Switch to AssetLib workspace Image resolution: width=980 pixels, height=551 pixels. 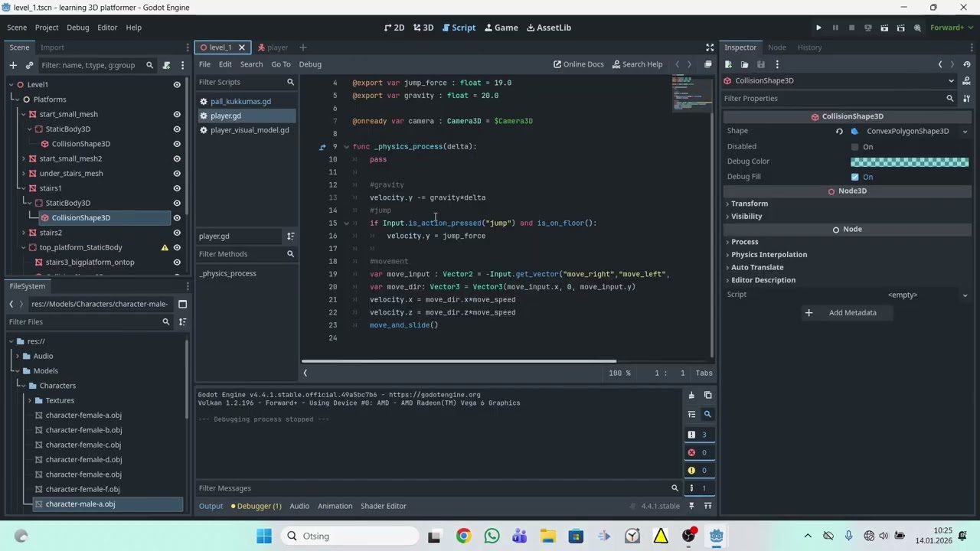coord(549,28)
